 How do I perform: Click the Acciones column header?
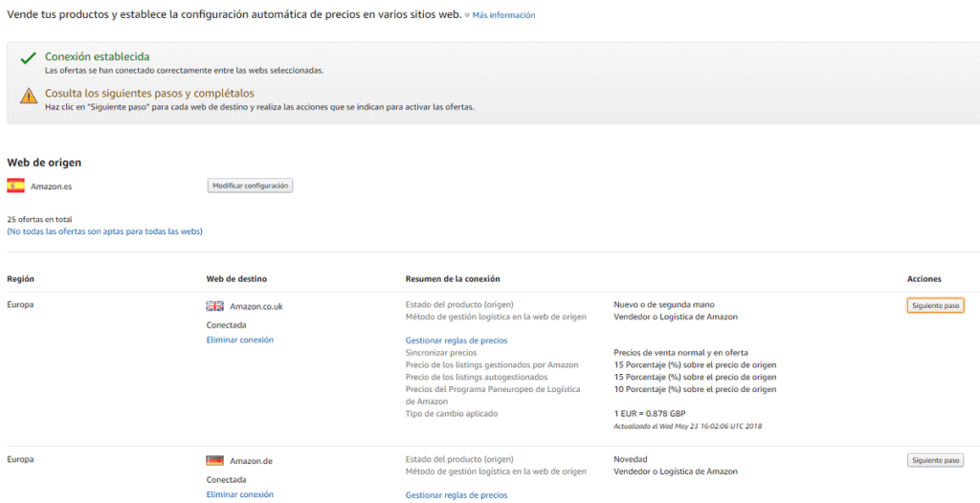click(924, 279)
